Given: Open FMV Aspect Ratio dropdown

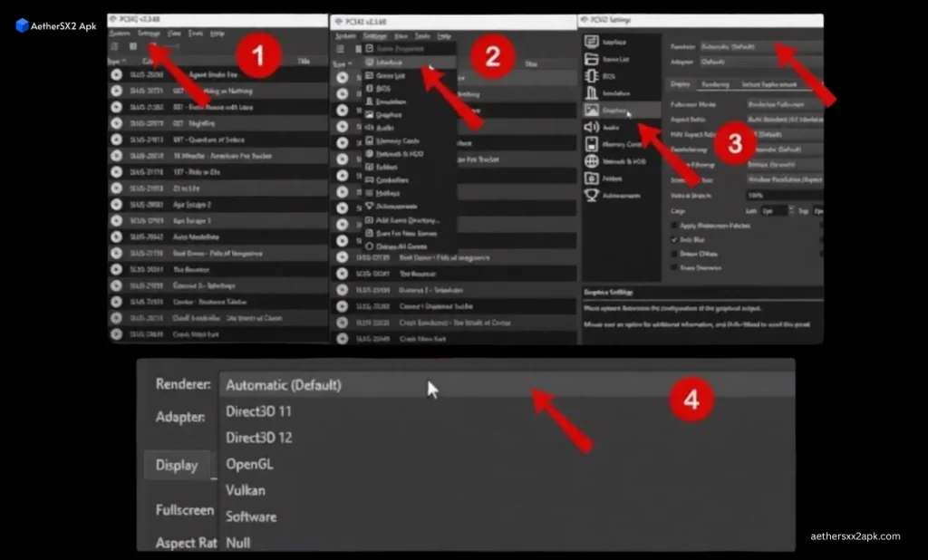Looking at the screenshot, I should [784, 134].
